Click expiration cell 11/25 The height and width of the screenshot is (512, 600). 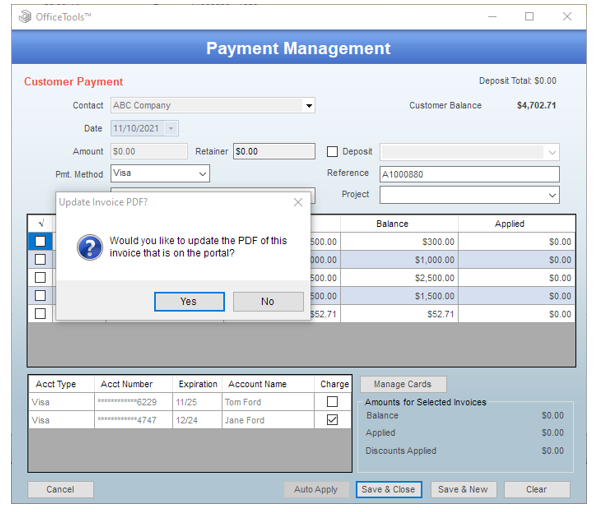pyautogui.click(x=197, y=402)
